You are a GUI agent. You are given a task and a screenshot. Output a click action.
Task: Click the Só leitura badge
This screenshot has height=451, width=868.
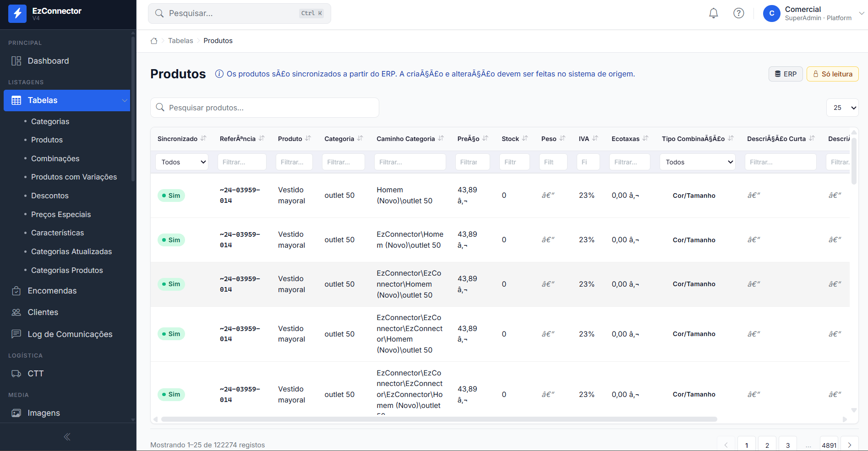pos(832,74)
